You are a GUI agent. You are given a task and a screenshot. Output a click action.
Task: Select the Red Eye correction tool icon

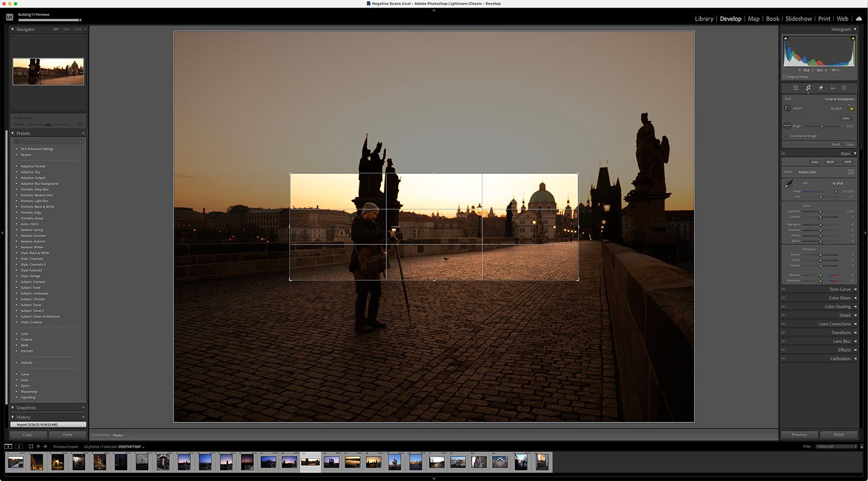point(833,87)
